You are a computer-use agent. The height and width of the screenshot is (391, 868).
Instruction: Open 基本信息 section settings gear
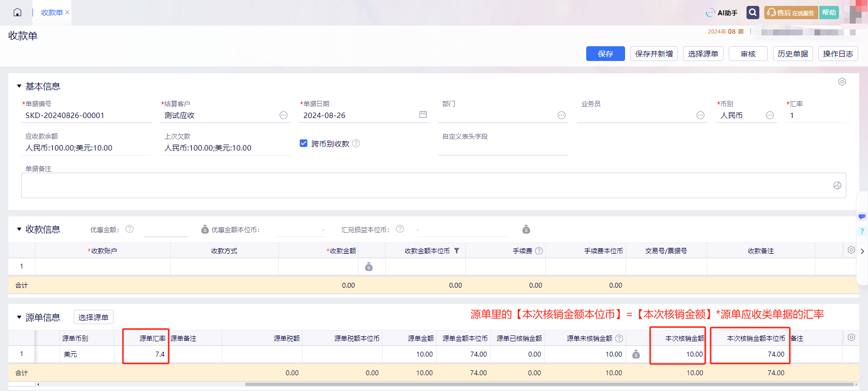pos(842,82)
